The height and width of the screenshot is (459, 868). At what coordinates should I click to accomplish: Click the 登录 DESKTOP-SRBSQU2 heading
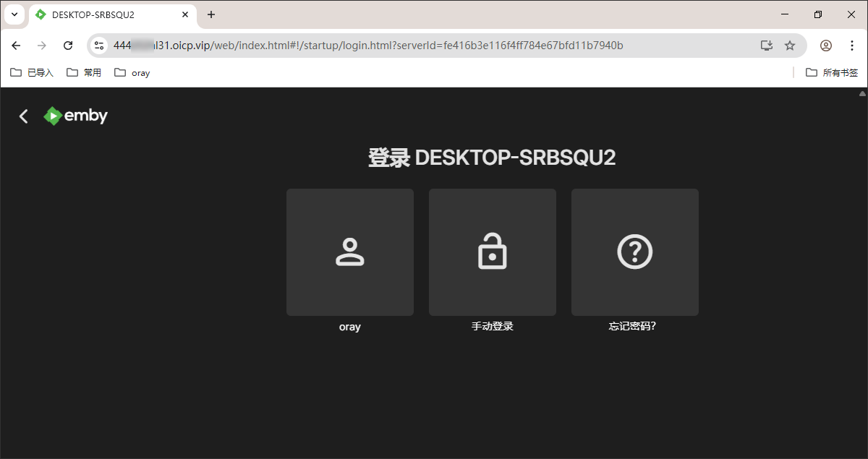tap(492, 158)
